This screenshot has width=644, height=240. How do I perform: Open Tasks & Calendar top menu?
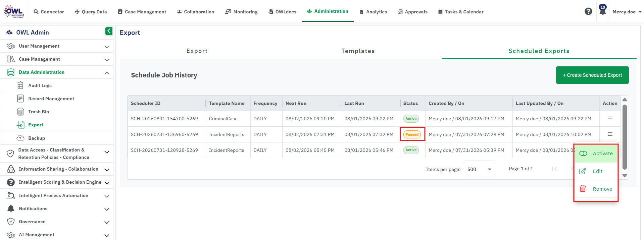[x=461, y=12]
